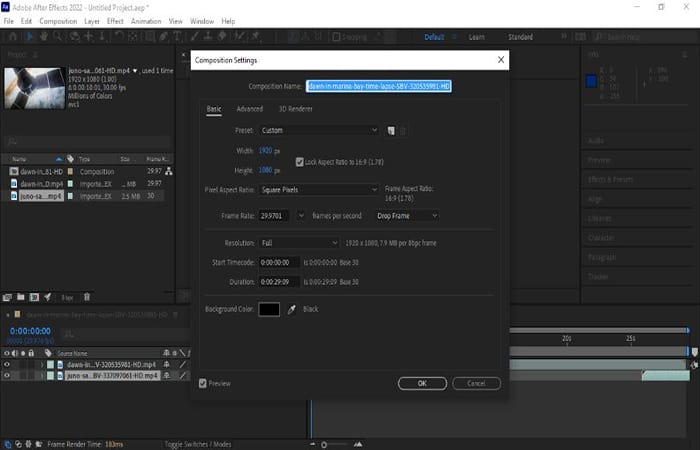Select the Roto Brush tool
This screenshot has width=700, height=450.
[x=240, y=37]
